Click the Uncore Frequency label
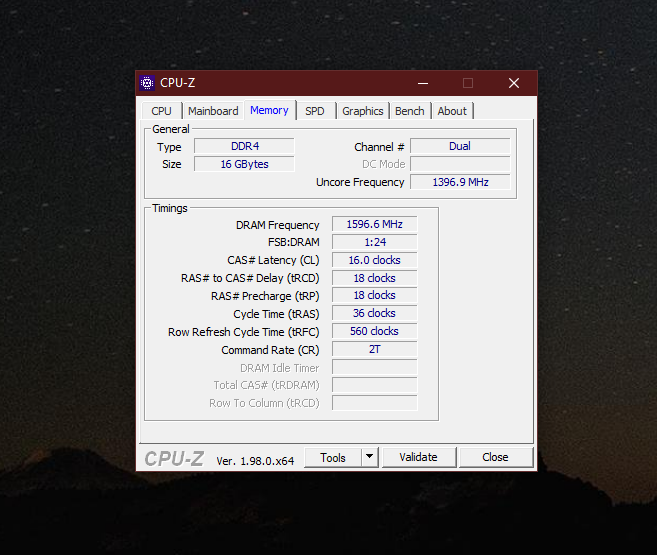Screen dimensions: 657x555 360,182
